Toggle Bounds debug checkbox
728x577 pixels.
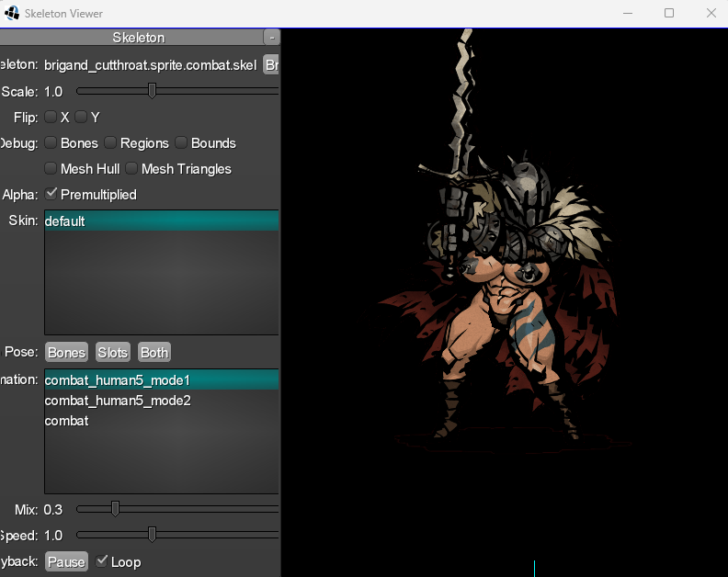181,142
